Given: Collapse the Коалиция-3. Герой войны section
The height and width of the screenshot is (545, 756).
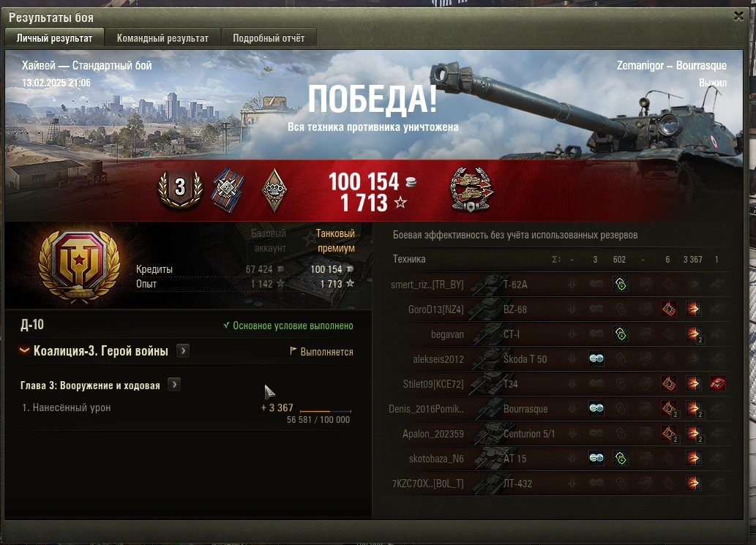Looking at the screenshot, I should tap(24, 350).
